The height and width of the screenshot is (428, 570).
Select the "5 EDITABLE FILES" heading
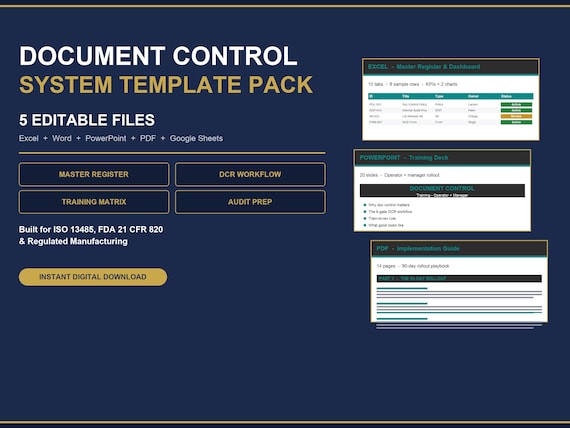tap(87, 120)
